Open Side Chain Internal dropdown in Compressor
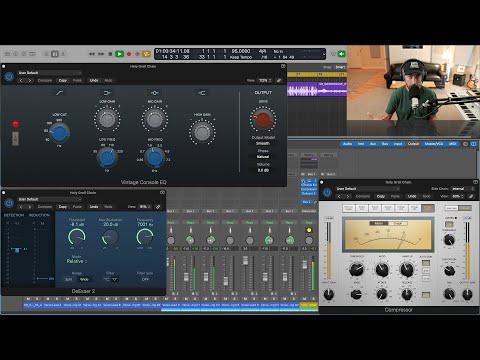The width and height of the screenshot is (480, 360). tap(462, 189)
